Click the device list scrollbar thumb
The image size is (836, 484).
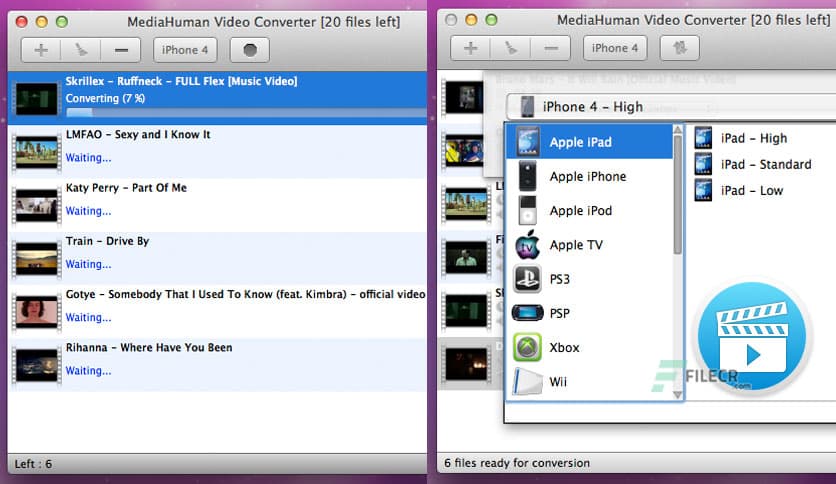[x=678, y=195]
